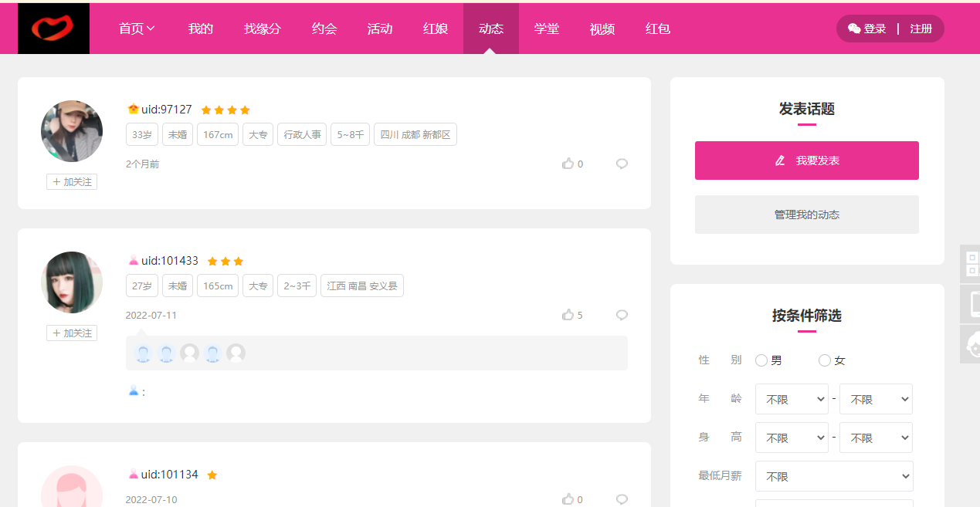
Task: Open the maximum age dropdown
Action: [876, 399]
